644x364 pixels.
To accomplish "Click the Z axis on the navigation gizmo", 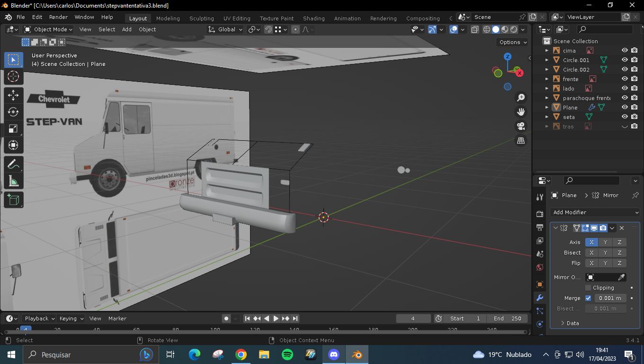I will (508, 56).
